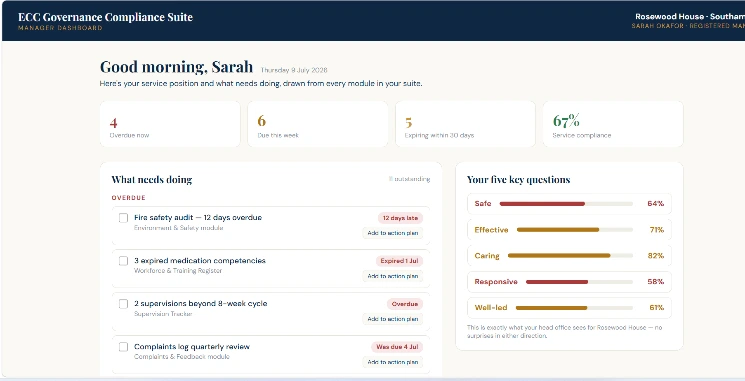
Task: Select the Safe key question progress bar
Action: click(x=566, y=204)
